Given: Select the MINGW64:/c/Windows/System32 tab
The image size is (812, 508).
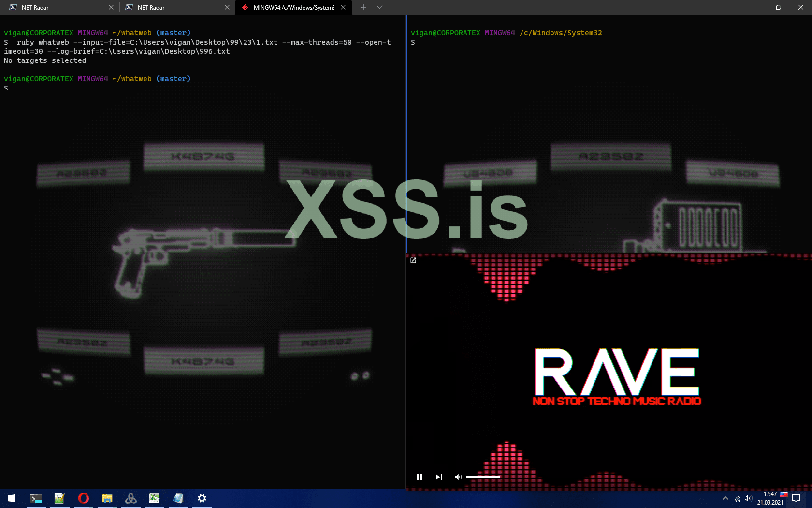Looking at the screenshot, I should (x=293, y=7).
